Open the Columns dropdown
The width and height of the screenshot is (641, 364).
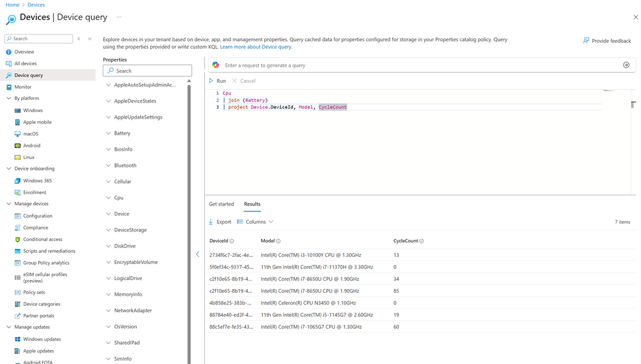point(255,222)
